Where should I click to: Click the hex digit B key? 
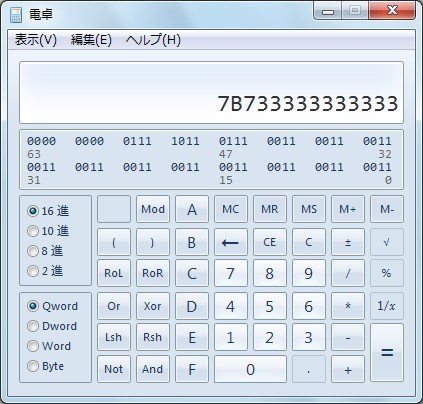[192, 242]
